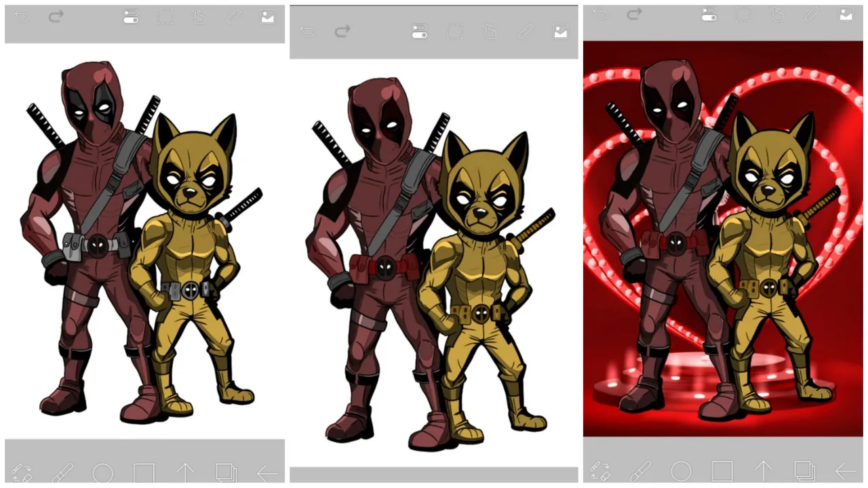Open image material icon in left panel

click(x=268, y=17)
